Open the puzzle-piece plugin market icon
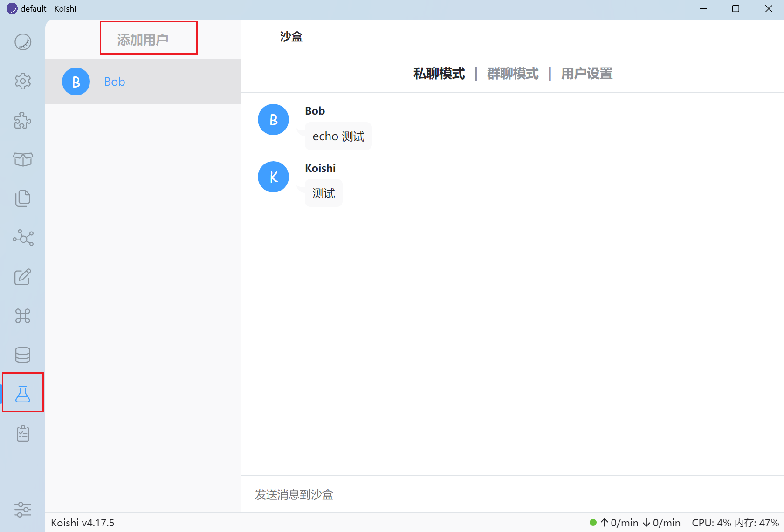Screen dimensions: 784x532 (x=23, y=120)
